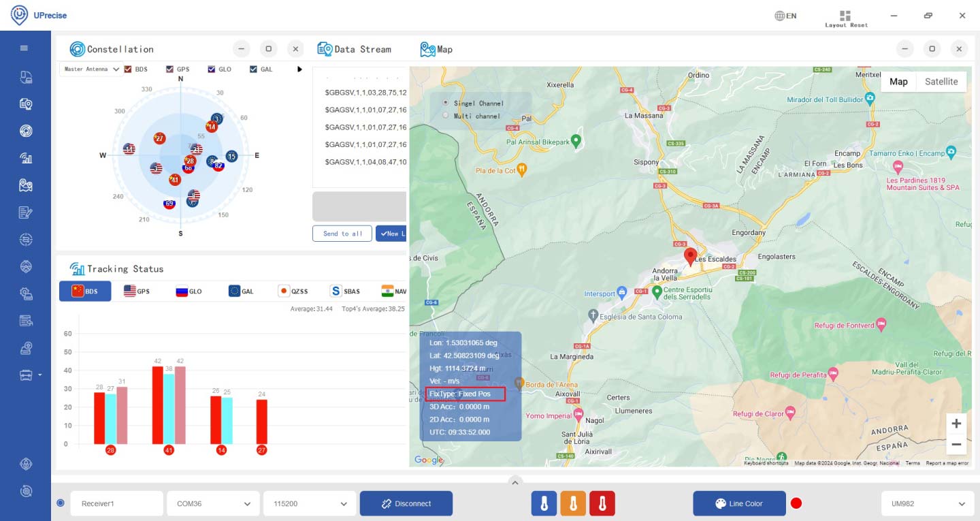Image resolution: width=980 pixels, height=521 pixels.
Task: Click the red thermometer icon
Action: [x=602, y=504]
